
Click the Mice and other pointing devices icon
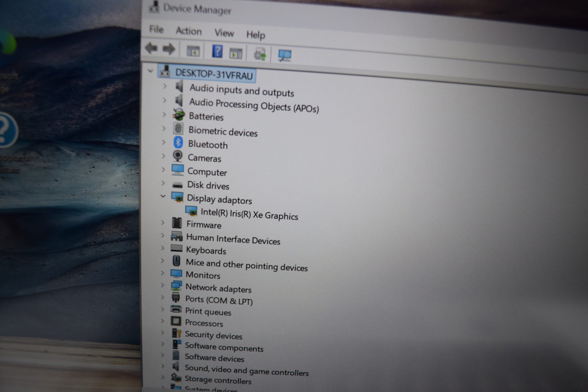tap(176, 261)
